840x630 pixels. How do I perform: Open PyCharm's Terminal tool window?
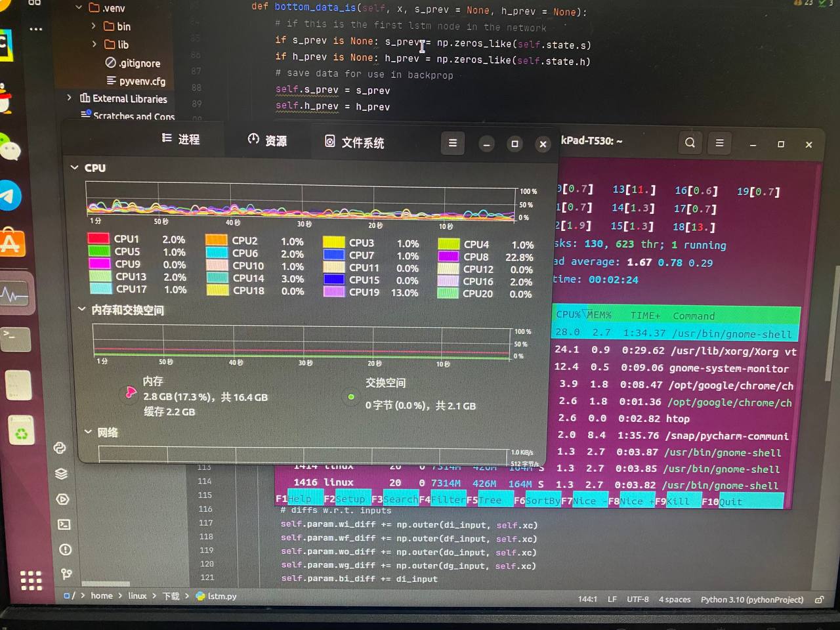click(64, 524)
